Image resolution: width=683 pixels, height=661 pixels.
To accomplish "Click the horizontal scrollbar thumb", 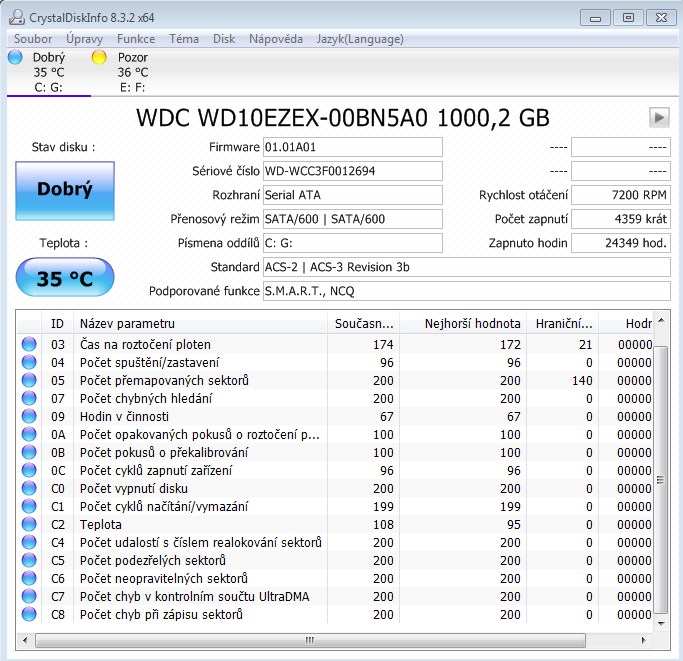I will click(310, 640).
